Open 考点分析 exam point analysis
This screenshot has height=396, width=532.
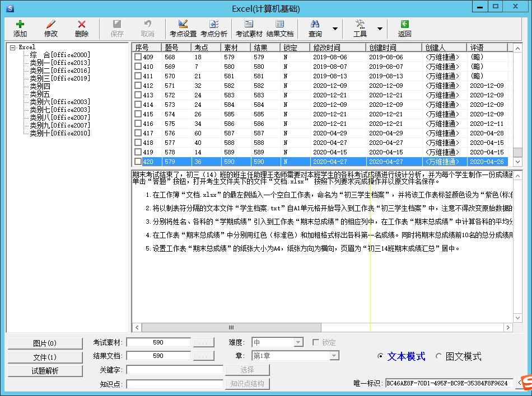[x=214, y=29]
